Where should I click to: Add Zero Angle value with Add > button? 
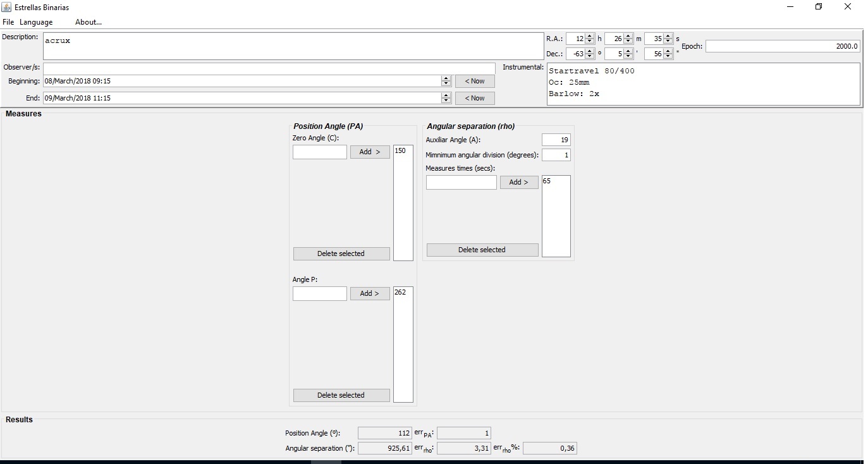click(x=370, y=152)
